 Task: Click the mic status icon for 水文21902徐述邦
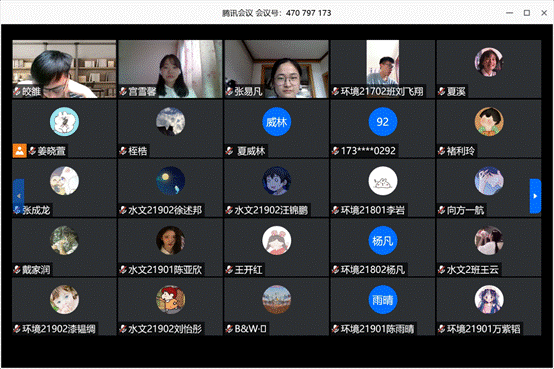pos(123,210)
